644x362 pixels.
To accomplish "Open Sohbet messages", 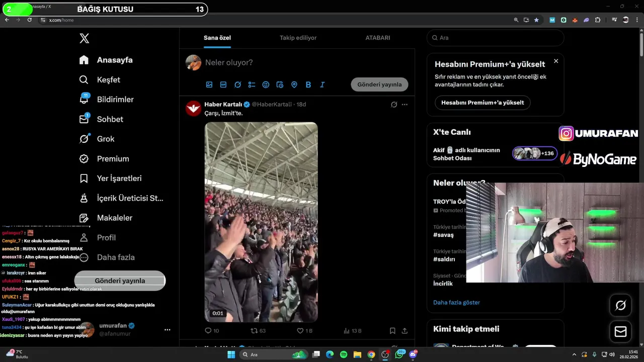I will click(101, 119).
